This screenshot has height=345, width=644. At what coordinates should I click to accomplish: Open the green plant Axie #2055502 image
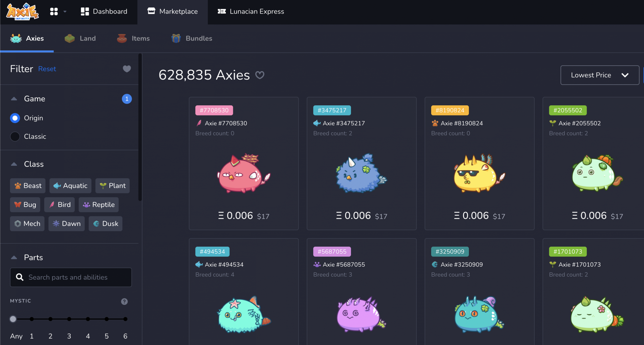pyautogui.click(x=597, y=174)
